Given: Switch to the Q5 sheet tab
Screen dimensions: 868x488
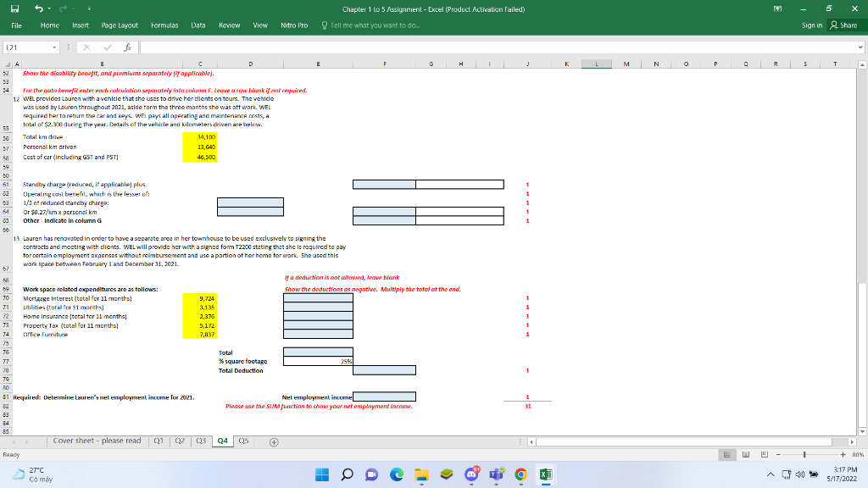Looking at the screenshot, I should click(243, 441).
